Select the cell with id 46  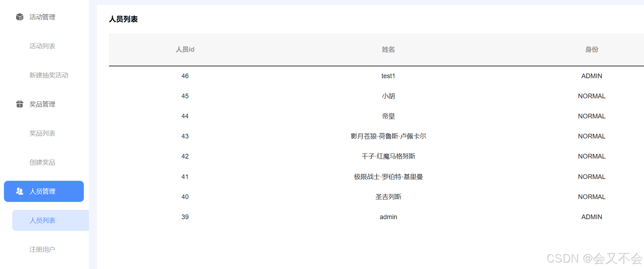(x=185, y=76)
